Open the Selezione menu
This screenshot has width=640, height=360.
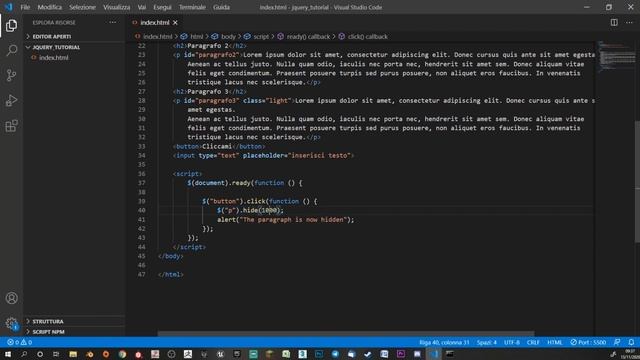click(82, 7)
